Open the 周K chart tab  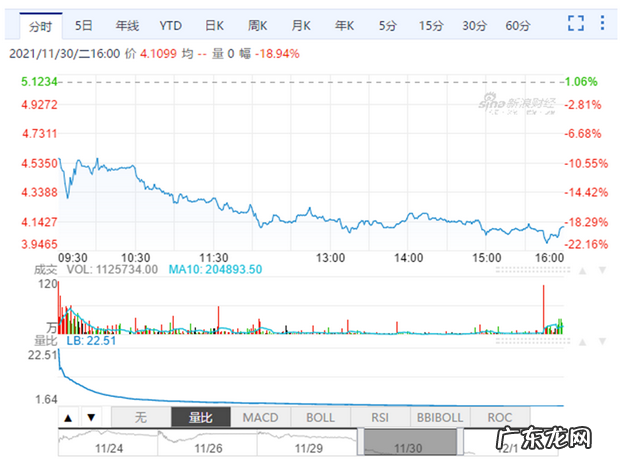(x=258, y=26)
